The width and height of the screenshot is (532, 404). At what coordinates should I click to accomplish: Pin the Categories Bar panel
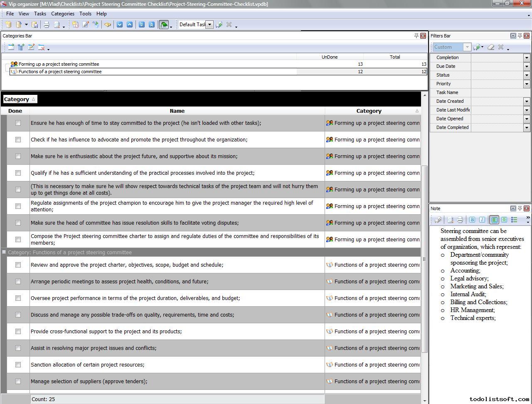point(416,36)
